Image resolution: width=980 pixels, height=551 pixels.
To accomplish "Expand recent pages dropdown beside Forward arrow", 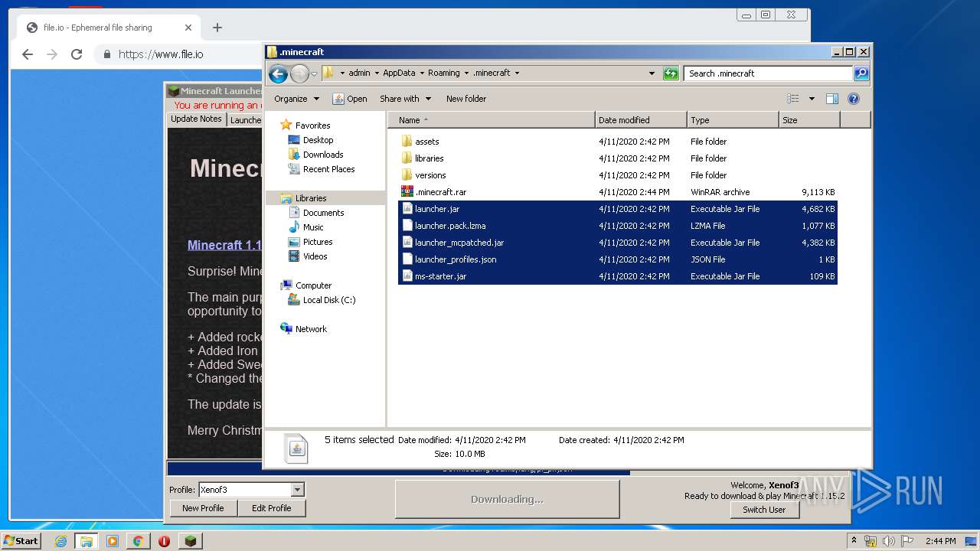I will [314, 74].
